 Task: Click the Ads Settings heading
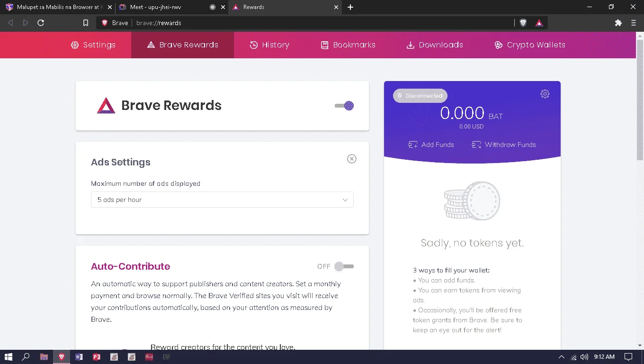tap(121, 162)
